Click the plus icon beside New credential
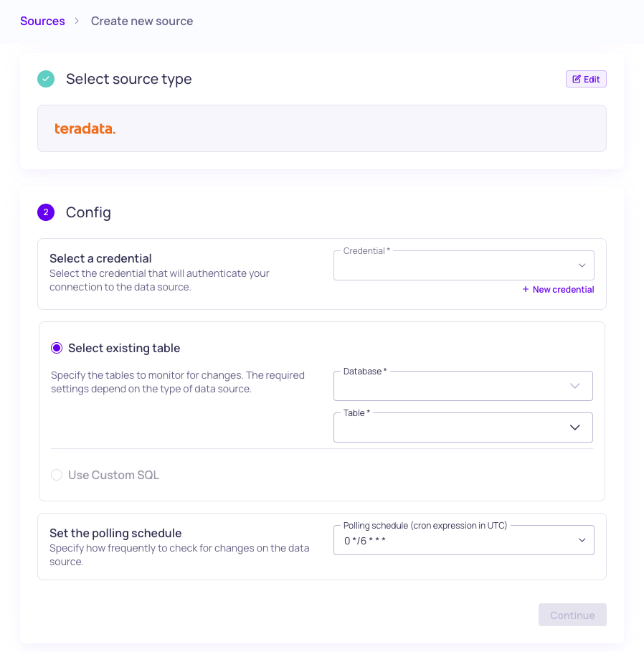 pos(526,290)
